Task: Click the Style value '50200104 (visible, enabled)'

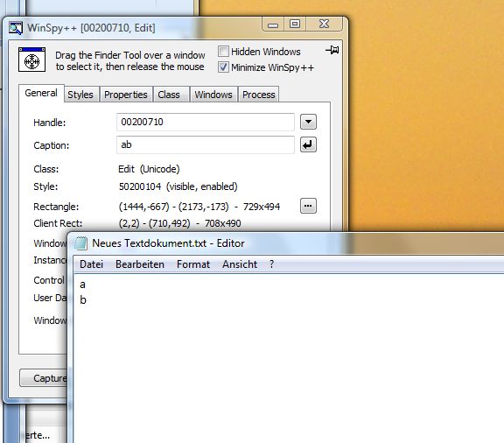Action: click(178, 186)
